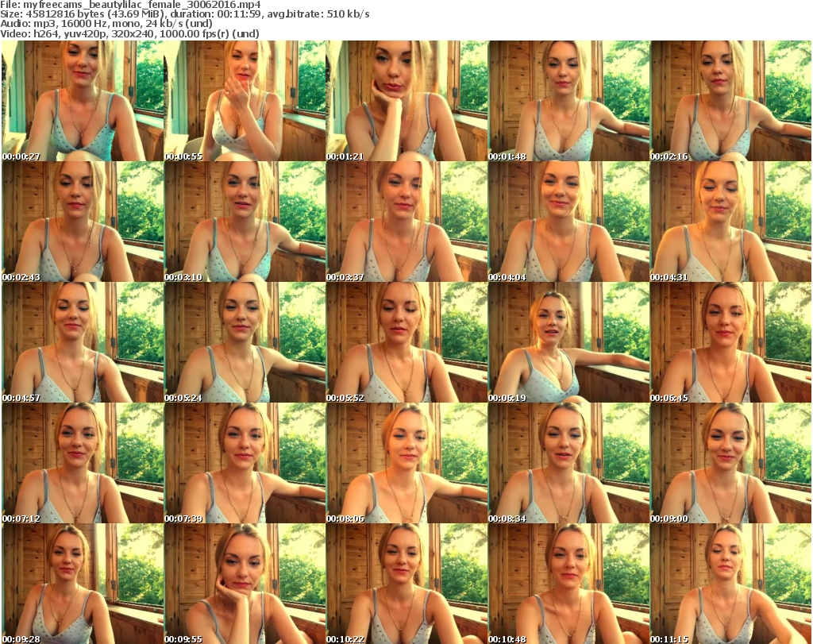View the still captured at 00:09:28
This screenshot has height=644, width=813.
[x=83, y=584]
